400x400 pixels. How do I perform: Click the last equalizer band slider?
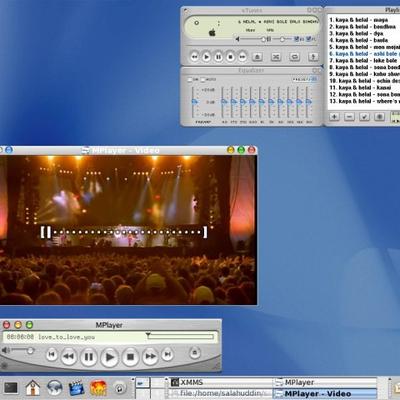pyautogui.click(x=309, y=102)
